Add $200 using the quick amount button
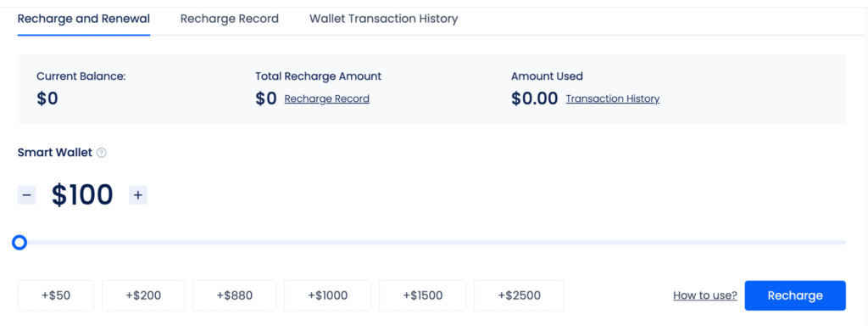Viewport: 868px width, 326px height. point(143,295)
